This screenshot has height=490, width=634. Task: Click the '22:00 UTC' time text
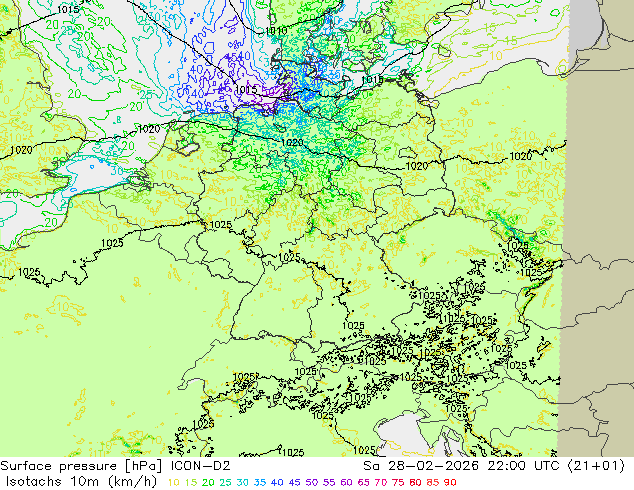click(524, 466)
